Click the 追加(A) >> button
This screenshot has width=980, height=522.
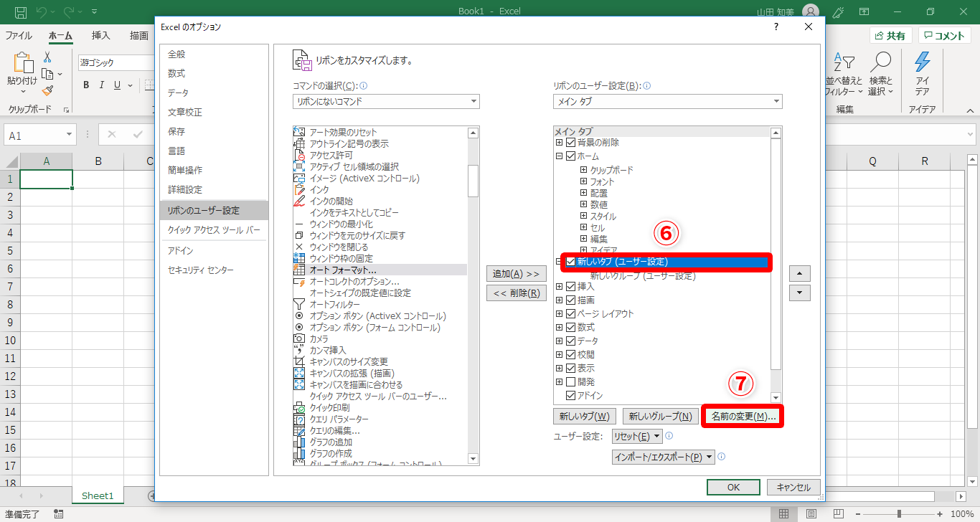pos(517,274)
